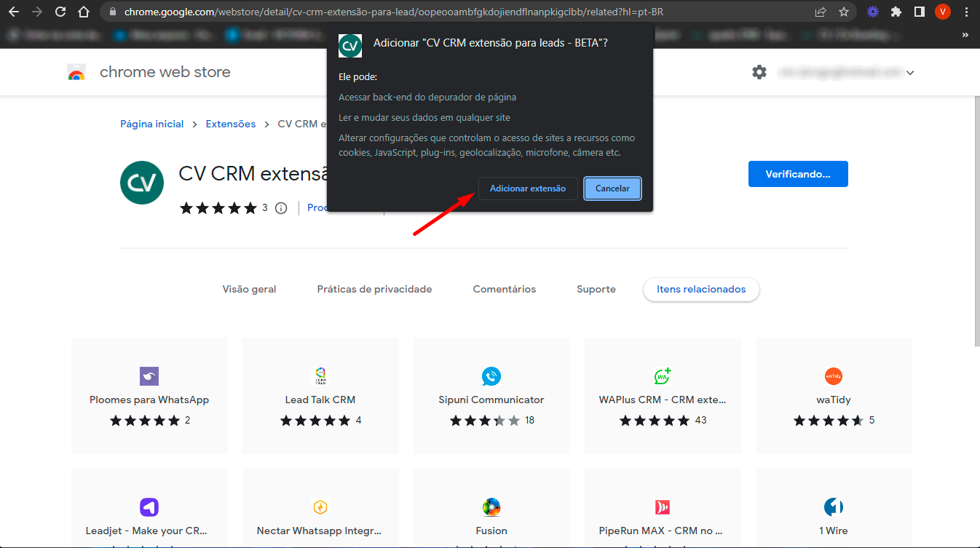The image size is (980, 548).
Task: Click Cancelar in the install dialog
Action: [612, 188]
